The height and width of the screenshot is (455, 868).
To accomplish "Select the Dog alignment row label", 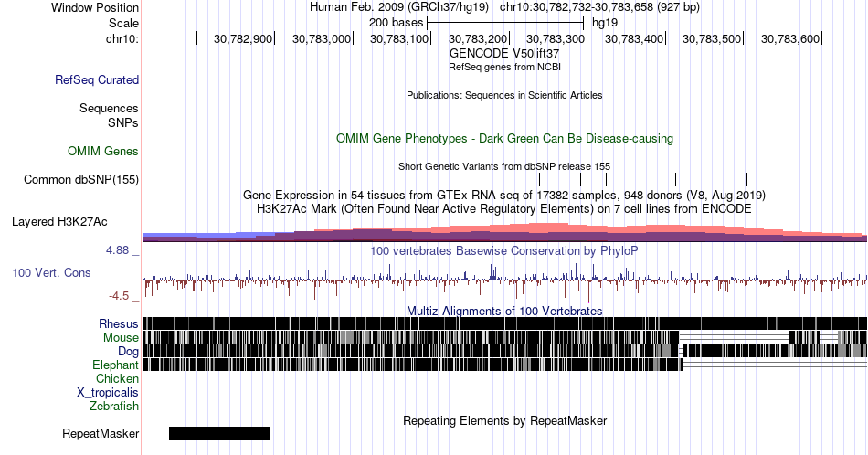I will pos(128,352).
